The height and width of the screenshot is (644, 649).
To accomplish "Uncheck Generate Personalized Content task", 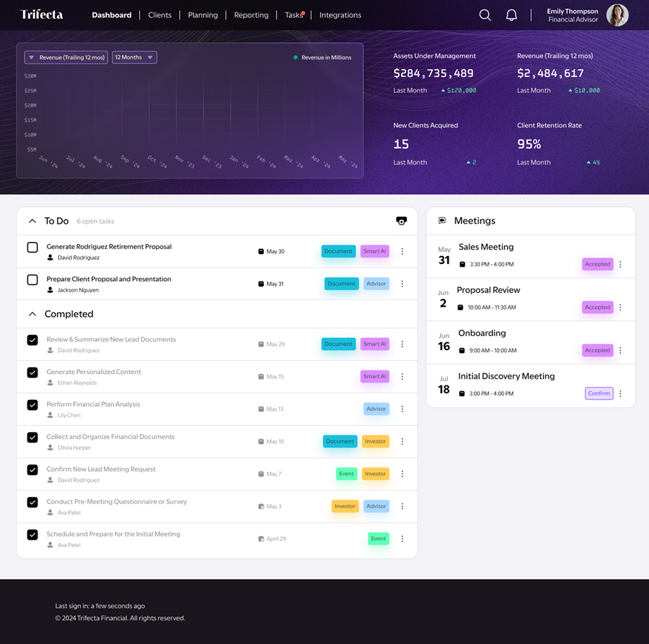I will pyautogui.click(x=32, y=373).
